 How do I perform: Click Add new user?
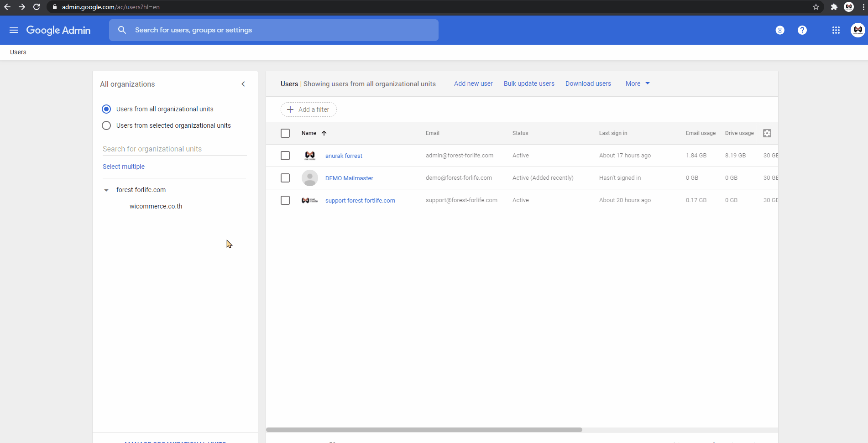tap(473, 83)
